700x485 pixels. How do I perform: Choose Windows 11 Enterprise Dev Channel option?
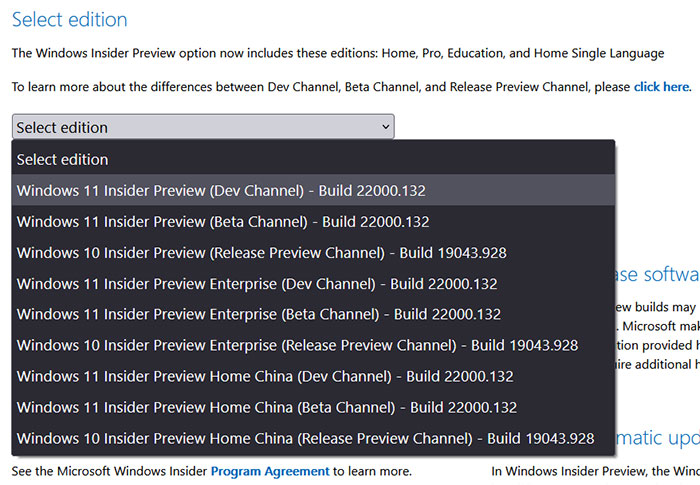(x=313, y=284)
